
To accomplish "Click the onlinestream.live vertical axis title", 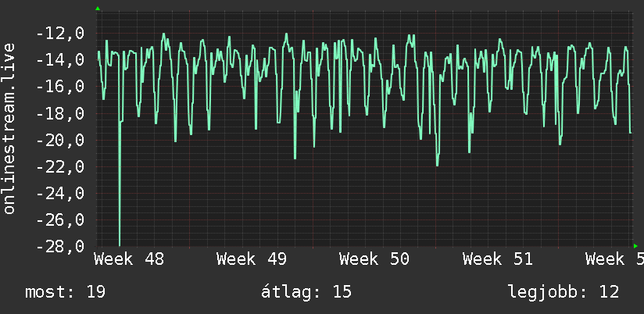I will [9, 128].
